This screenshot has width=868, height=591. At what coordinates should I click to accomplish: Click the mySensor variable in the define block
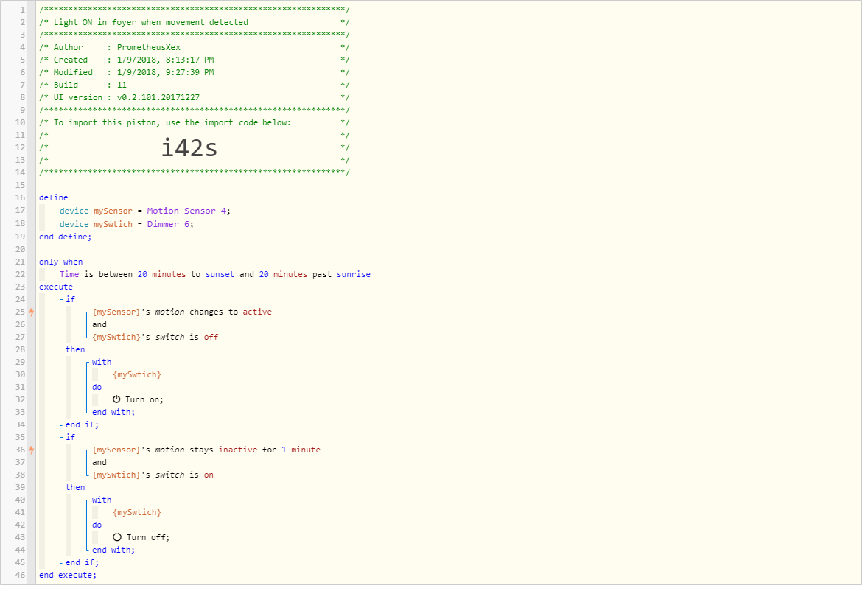click(x=113, y=211)
